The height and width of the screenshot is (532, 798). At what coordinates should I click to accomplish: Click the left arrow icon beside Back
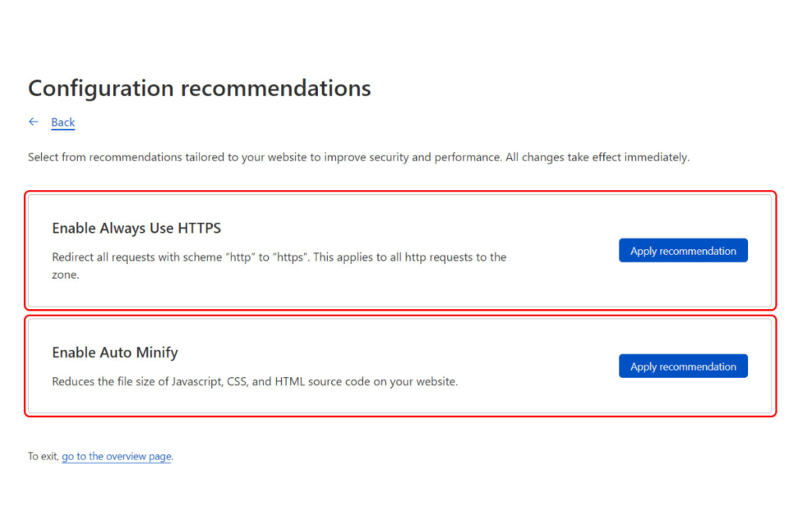tap(34, 122)
